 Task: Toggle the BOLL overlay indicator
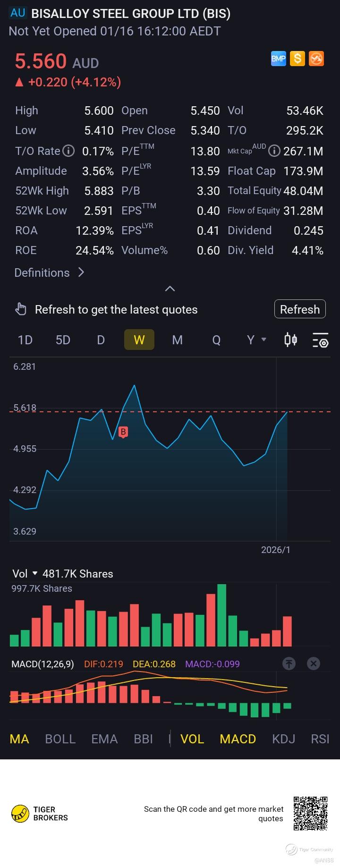click(x=60, y=739)
